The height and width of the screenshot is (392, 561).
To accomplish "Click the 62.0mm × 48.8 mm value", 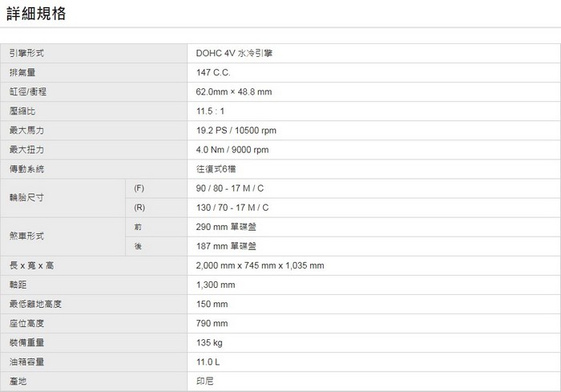I will tap(234, 91).
